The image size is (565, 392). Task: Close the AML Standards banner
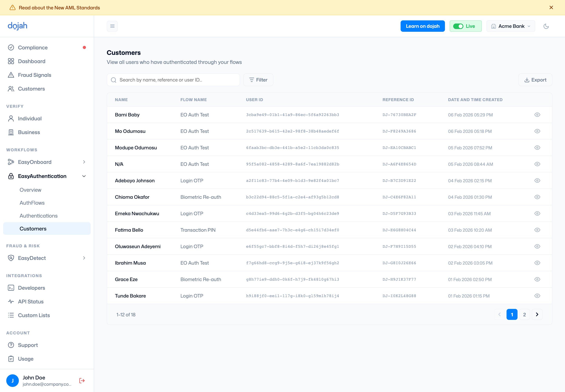(551, 8)
